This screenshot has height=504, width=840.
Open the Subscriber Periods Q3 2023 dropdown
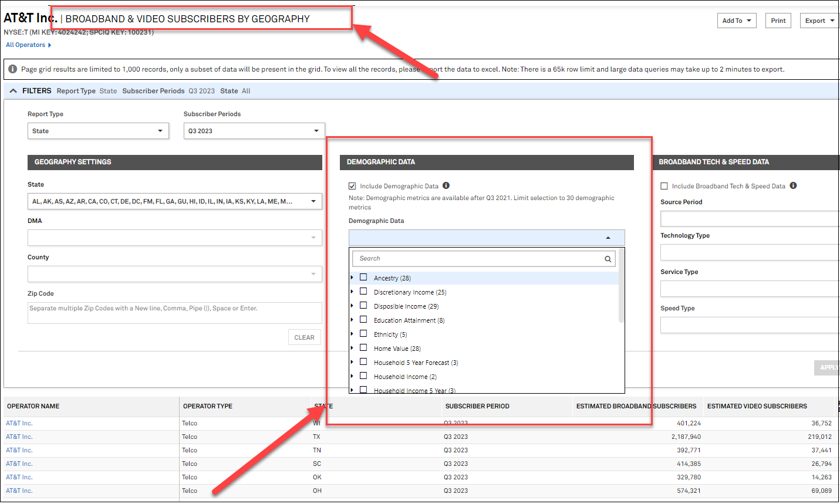coord(254,131)
